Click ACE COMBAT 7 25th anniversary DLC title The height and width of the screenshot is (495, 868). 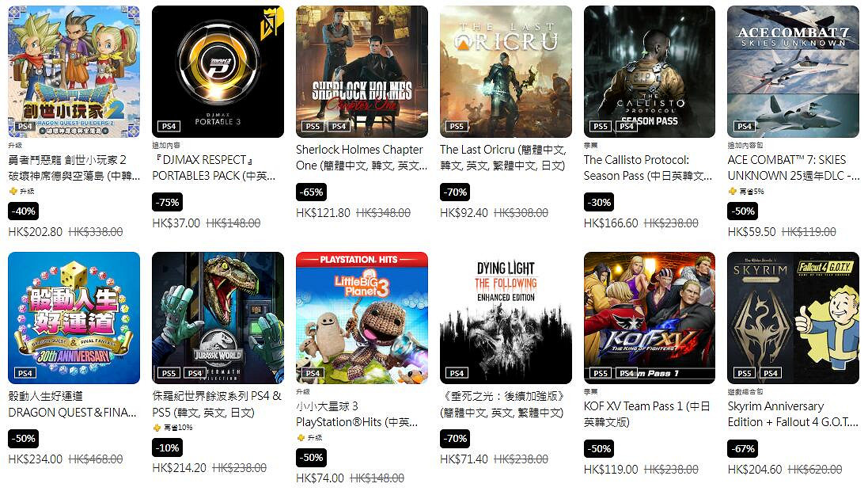pos(793,167)
